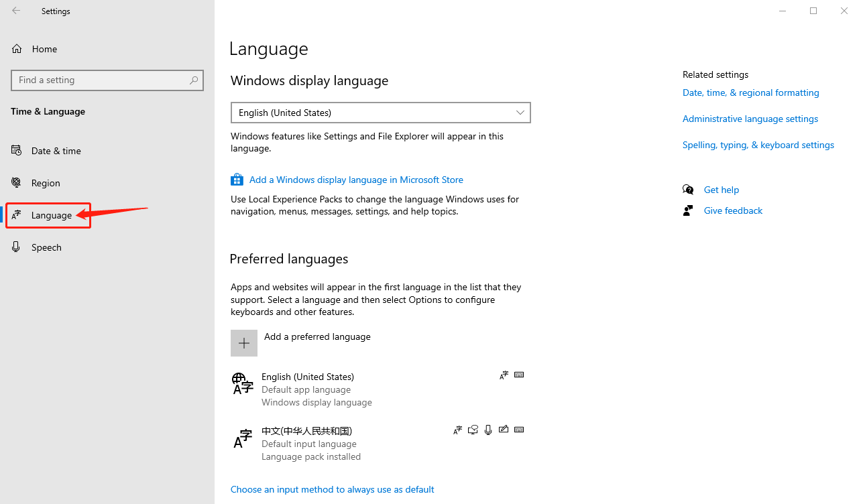Image resolution: width=859 pixels, height=504 pixels.
Task: Click the Region globe icon
Action: coord(17,182)
